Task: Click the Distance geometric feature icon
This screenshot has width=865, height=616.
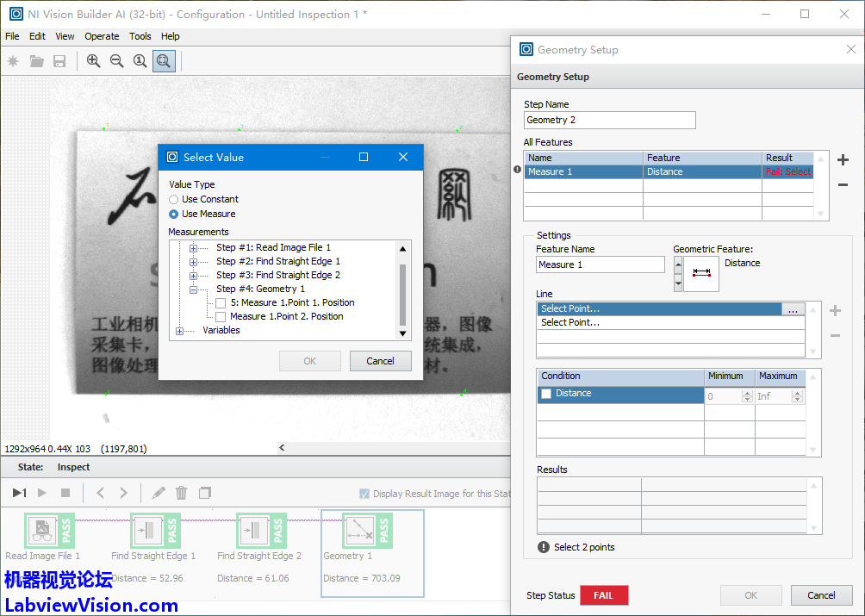Action: (701, 273)
